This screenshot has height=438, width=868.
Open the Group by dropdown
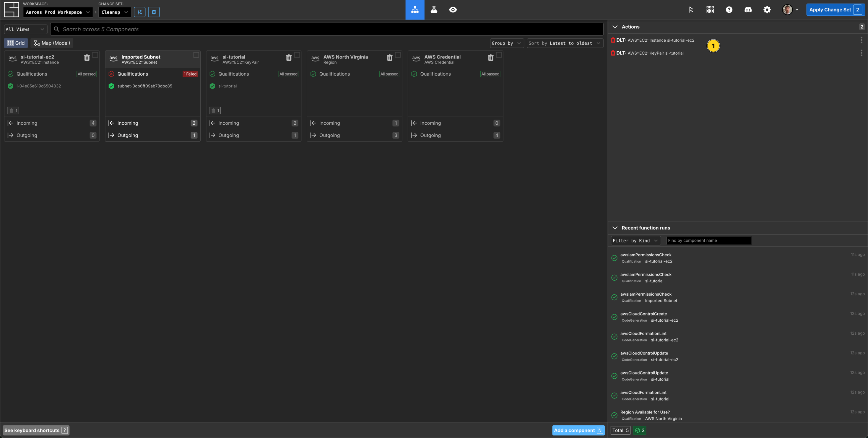click(x=507, y=43)
